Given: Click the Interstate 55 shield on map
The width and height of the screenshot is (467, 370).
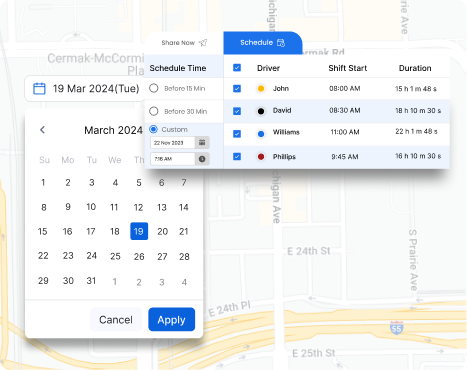Looking at the screenshot, I should tap(396, 328).
